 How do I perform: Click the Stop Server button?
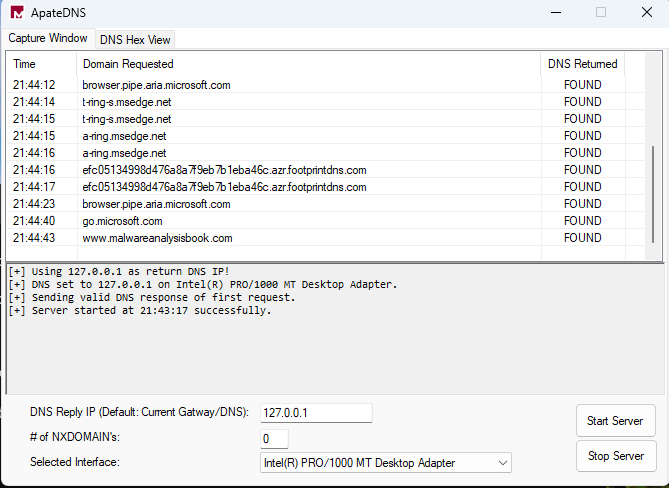pos(616,456)
